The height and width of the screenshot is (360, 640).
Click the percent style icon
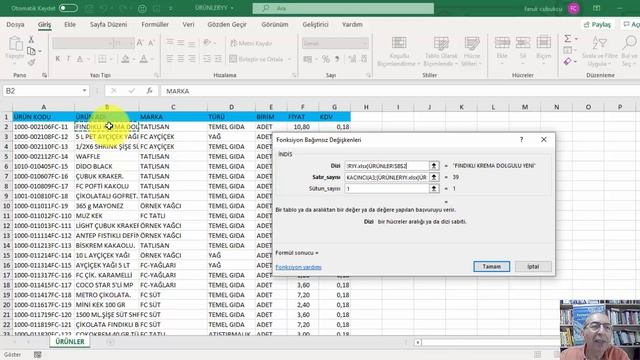pyautogui.click(x=325, y=59)
